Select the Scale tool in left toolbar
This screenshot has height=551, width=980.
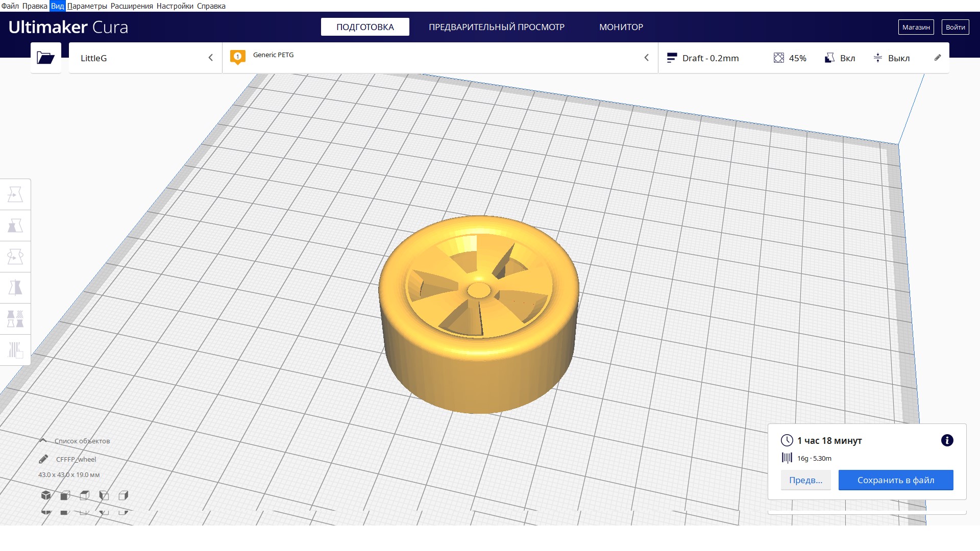[15, 226]
